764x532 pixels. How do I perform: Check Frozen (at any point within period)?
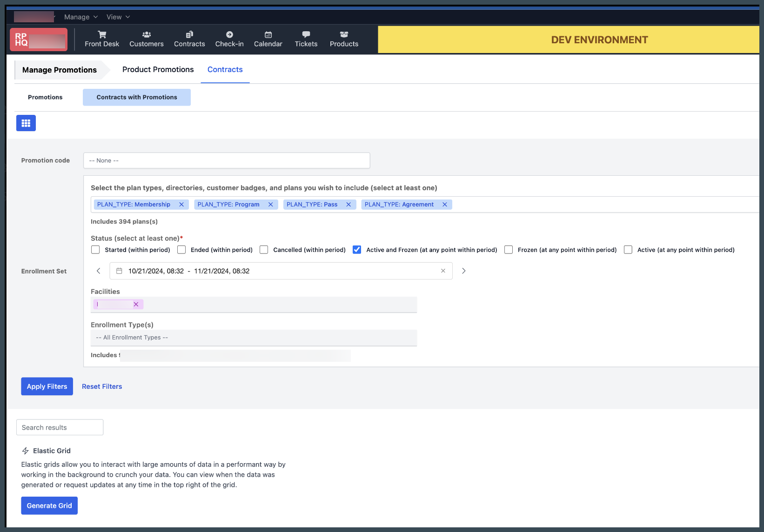coord(509,250)
